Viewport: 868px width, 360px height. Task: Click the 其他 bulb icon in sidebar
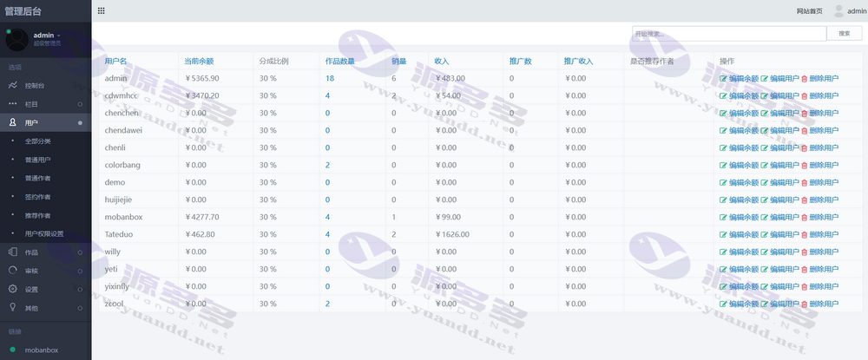tap(13, 307)
